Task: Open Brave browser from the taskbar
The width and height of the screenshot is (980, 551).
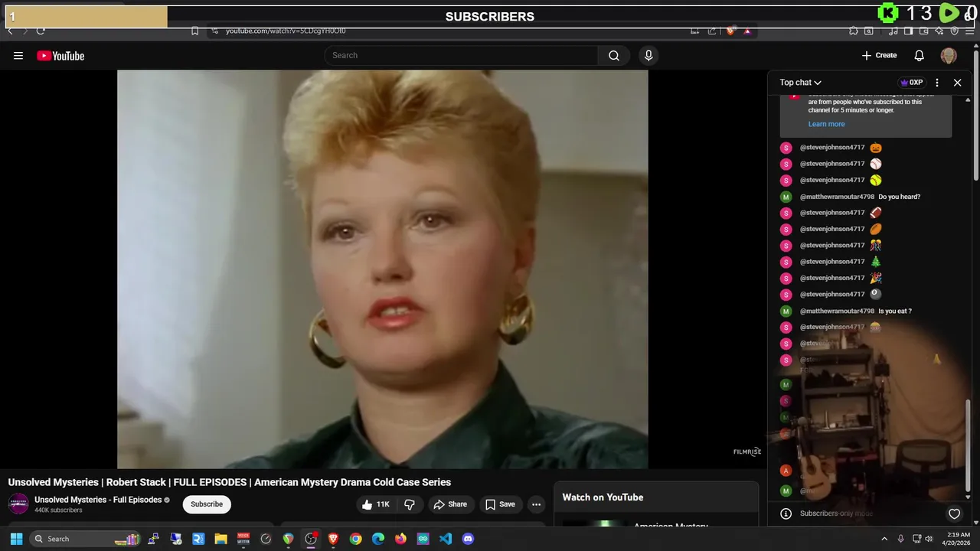Action: [x=333, y=539]
